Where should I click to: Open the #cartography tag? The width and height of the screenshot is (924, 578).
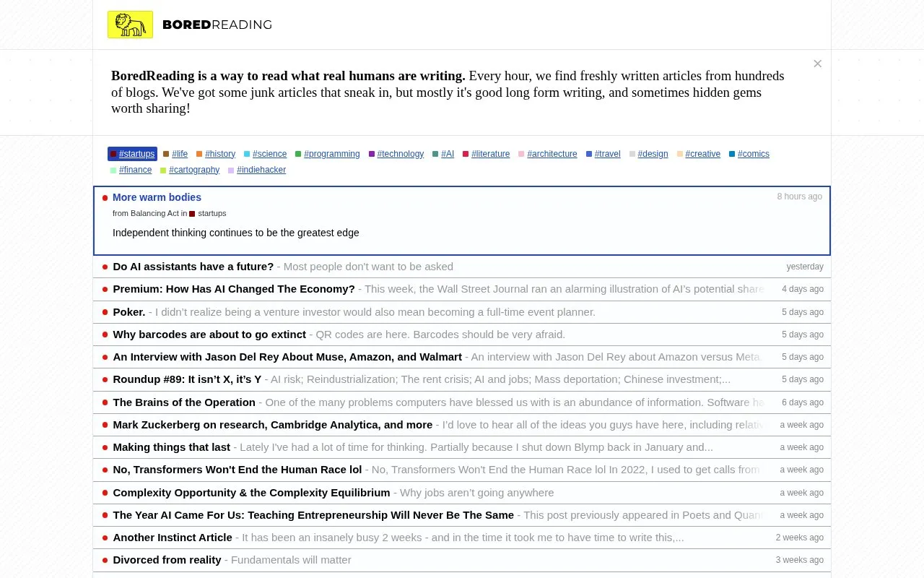189,170
